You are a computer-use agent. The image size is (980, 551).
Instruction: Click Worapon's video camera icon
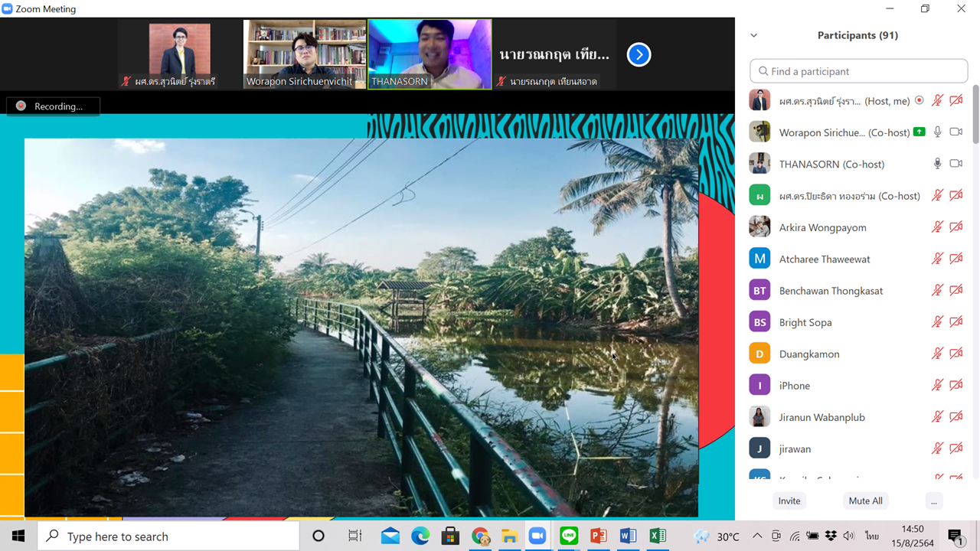tap(955, 132)
